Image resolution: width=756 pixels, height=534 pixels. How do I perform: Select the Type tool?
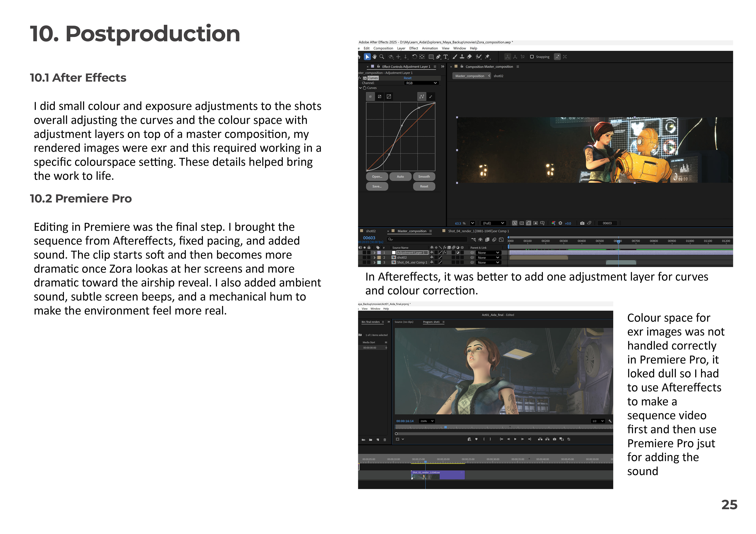[446, 57]
